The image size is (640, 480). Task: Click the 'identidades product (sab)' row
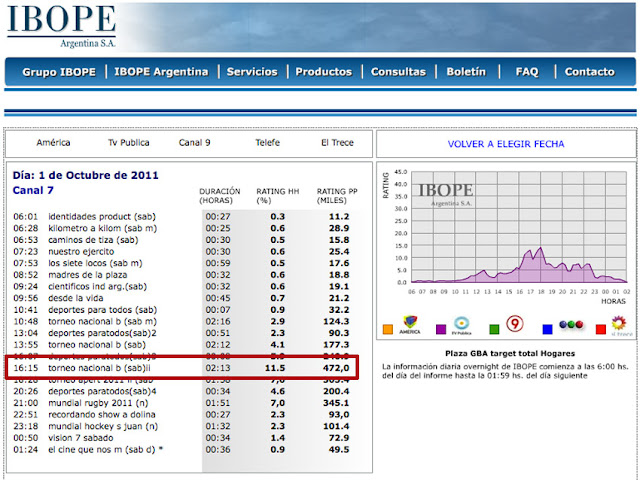(x=181, y=216)
